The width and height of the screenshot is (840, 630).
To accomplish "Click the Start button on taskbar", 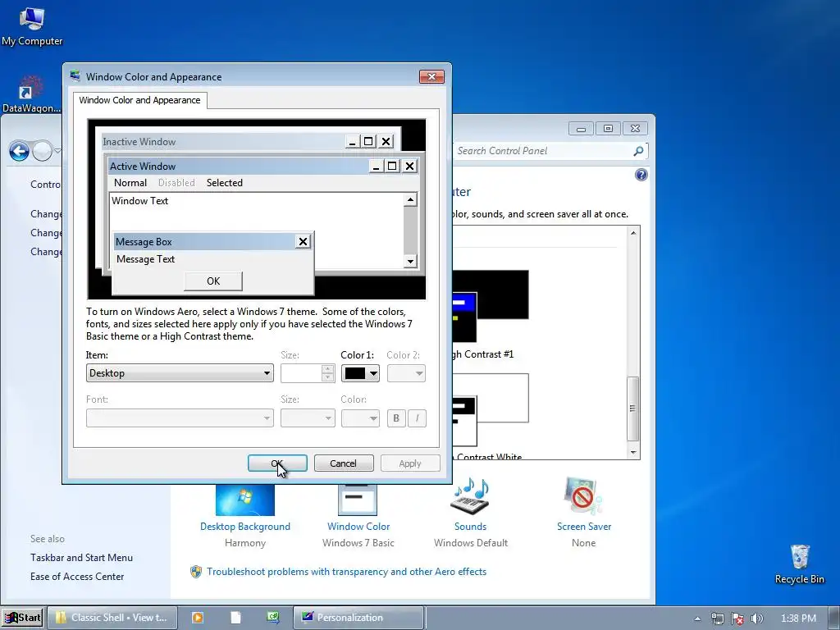I will [x=22, y=617].
